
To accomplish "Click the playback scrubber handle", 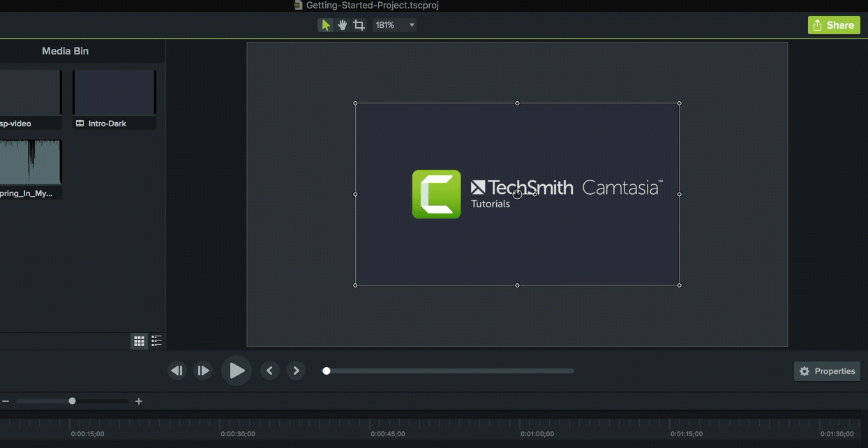I will click(326, 371).
